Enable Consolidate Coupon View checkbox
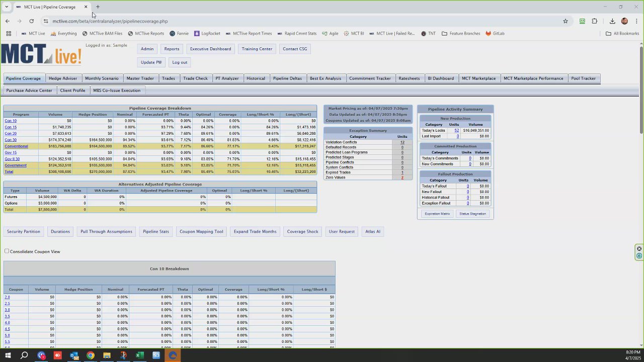 pyautogui.click(x=7, y=251)
